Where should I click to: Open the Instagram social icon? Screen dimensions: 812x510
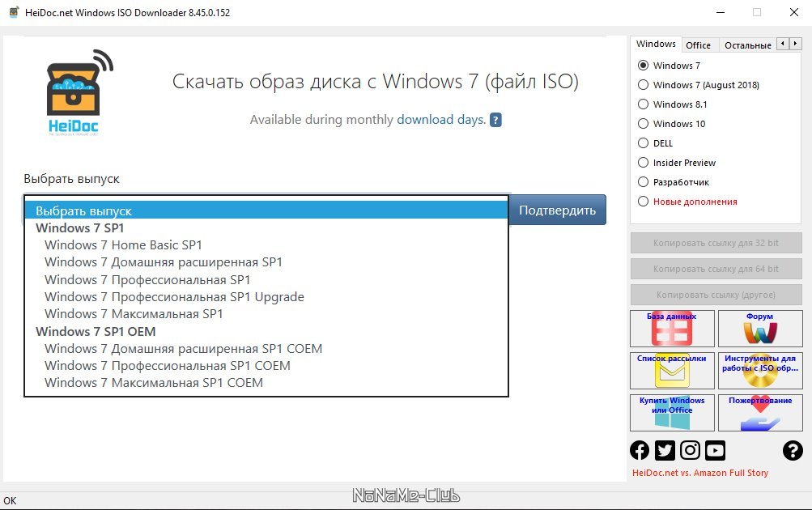[690, 450]
